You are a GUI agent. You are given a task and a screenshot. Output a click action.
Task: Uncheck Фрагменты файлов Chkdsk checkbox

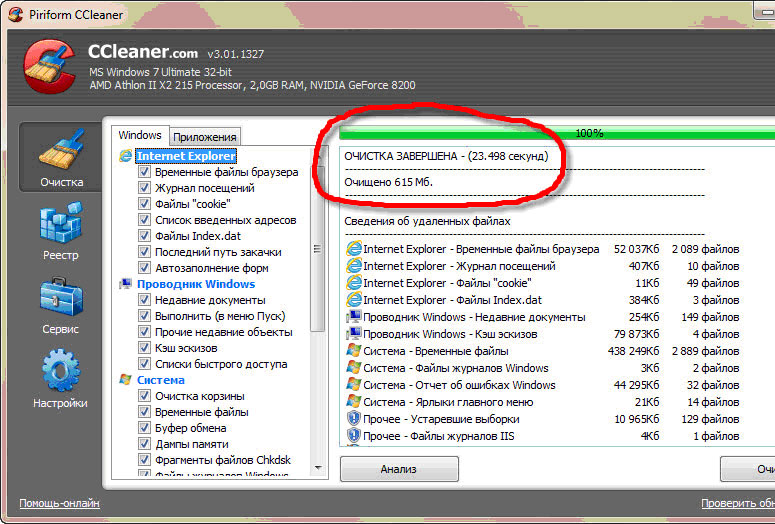[x=144, y=459]
